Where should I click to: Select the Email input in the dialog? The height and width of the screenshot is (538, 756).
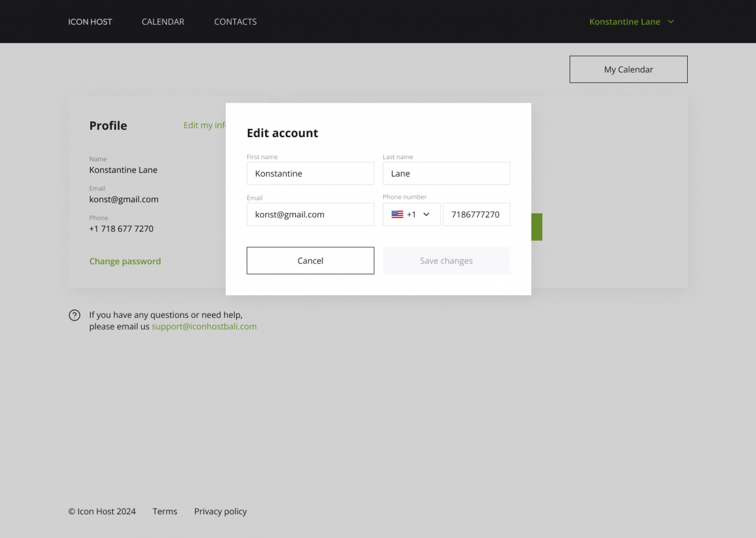[x=310, y=215]
